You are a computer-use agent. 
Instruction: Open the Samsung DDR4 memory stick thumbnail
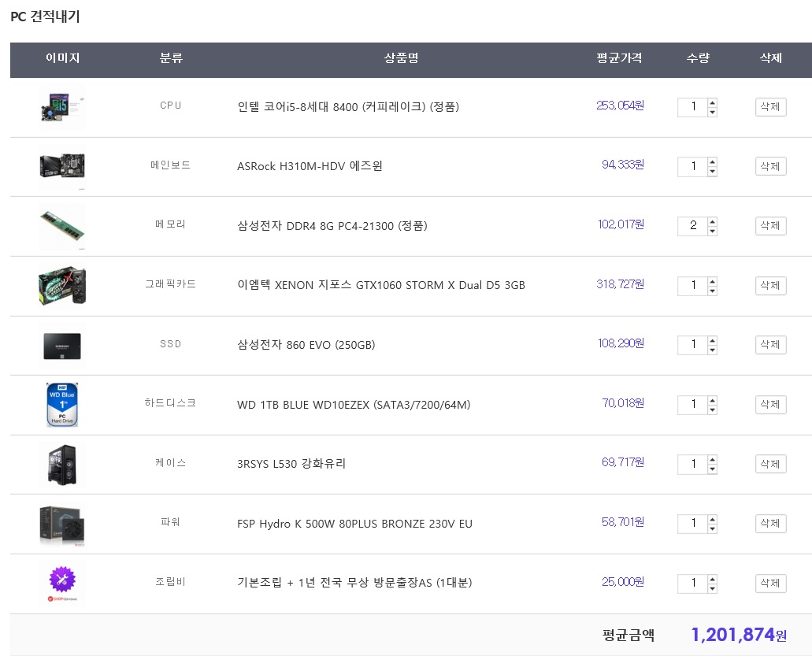click(62, 226)
